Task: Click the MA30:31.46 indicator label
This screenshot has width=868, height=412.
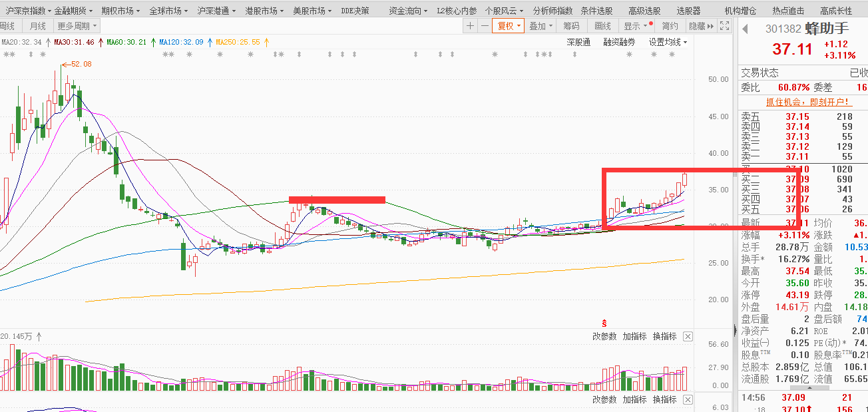Action: 75,43
